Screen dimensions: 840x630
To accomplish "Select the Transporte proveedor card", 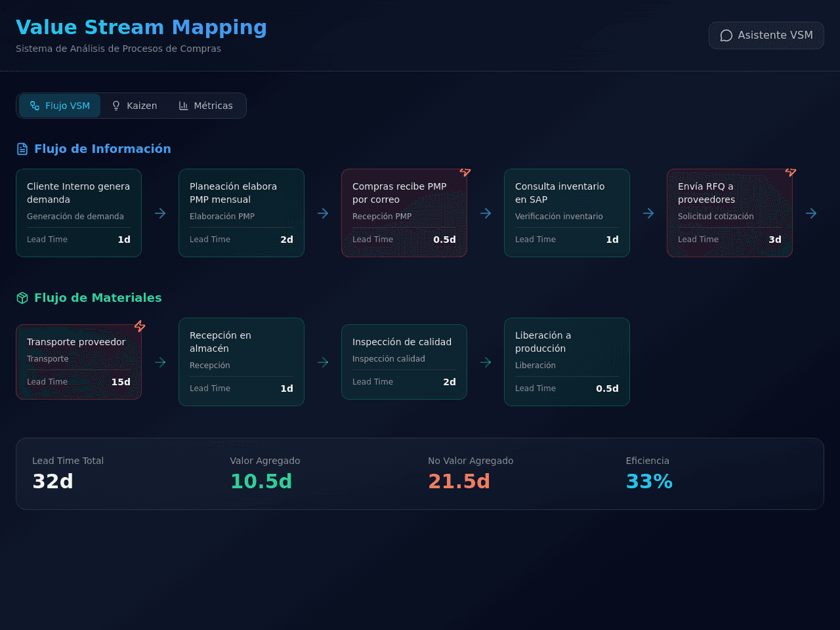I will tap(79, 362).
